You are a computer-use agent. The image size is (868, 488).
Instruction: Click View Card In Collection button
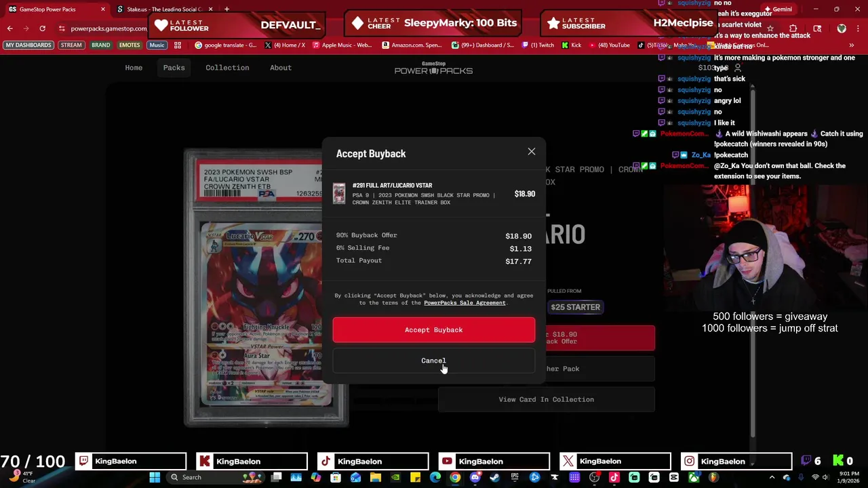[547, 399]
